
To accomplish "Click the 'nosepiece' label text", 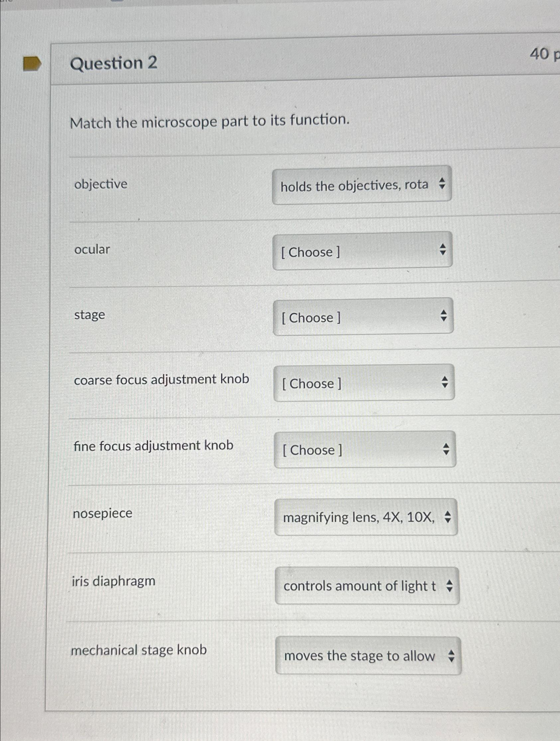I will (x=102, y=513).
